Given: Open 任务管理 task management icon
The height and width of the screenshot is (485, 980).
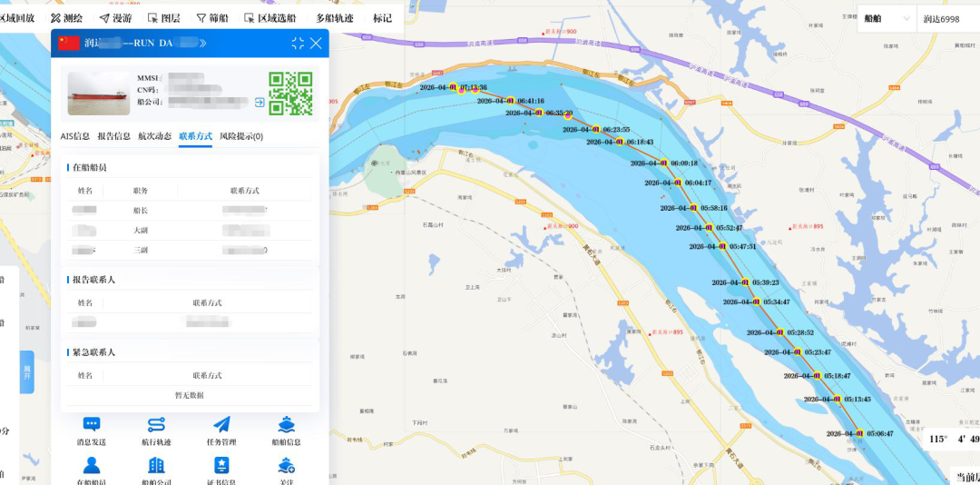Looking at the screenshot, I should [221, 424].
